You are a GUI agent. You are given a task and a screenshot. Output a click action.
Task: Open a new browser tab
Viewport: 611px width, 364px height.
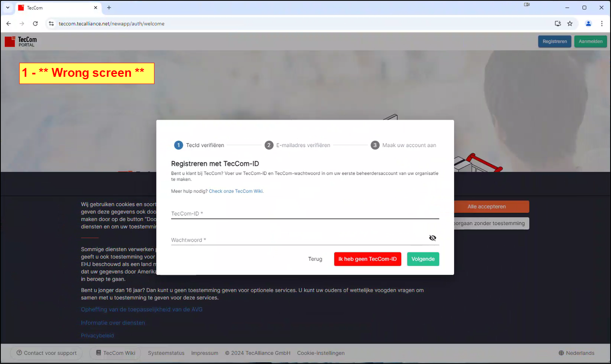[x=109, y=8]
